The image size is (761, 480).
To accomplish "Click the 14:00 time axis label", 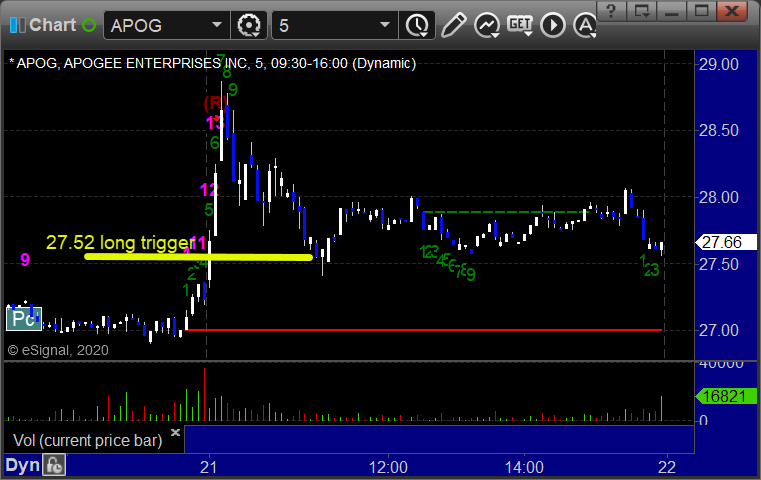I will coord(524,467).
